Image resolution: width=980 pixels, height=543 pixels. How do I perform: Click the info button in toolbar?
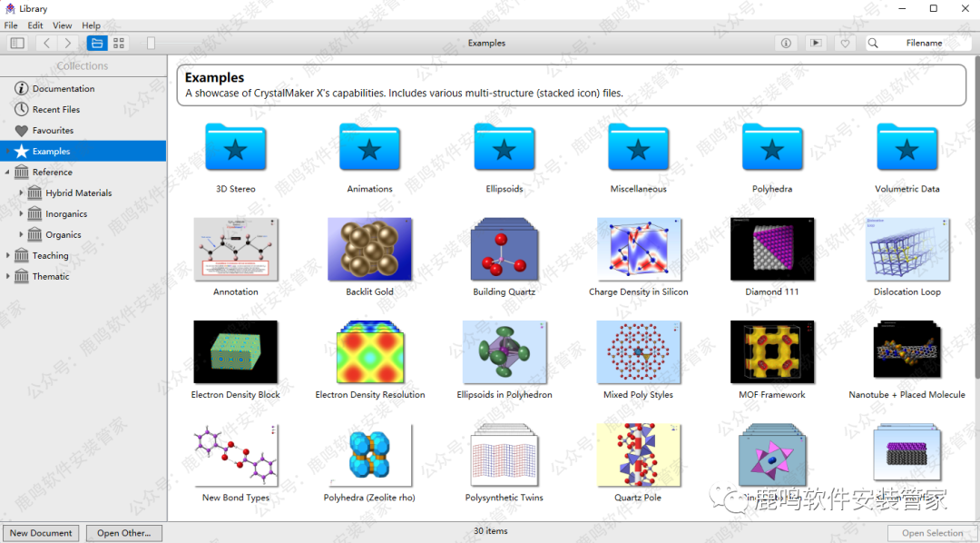[x=786, y=43]
